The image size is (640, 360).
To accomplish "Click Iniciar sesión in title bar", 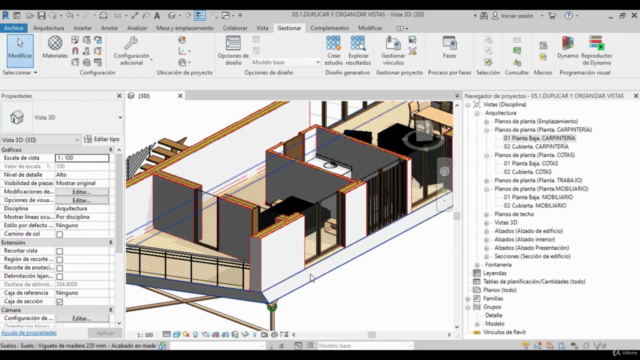I will [517, 16].
